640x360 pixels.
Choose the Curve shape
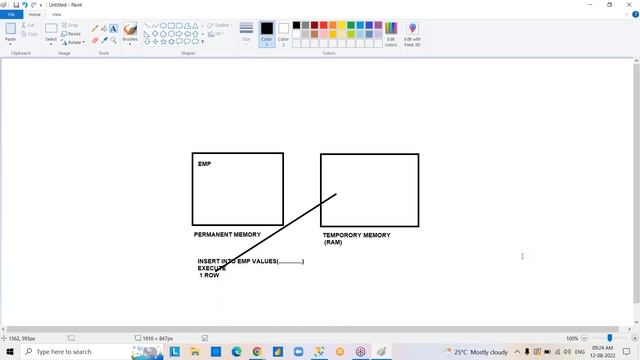coord(155,26)
